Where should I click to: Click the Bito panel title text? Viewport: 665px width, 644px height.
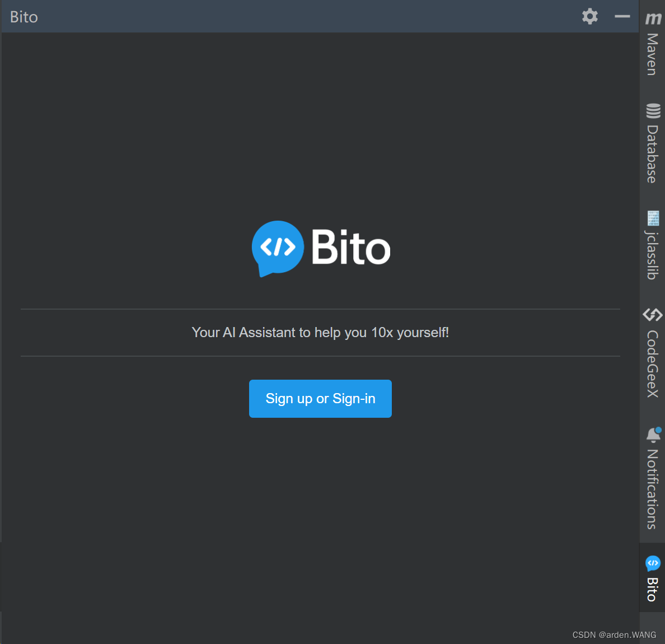pos(24,17)
